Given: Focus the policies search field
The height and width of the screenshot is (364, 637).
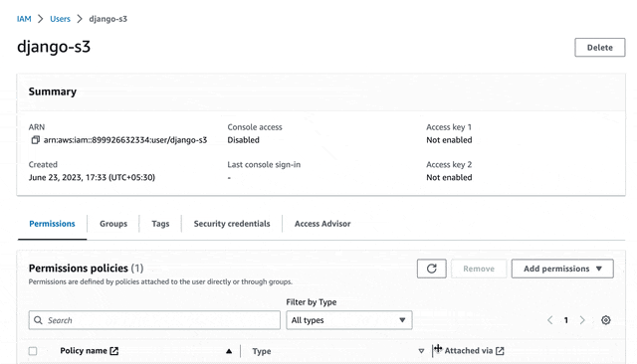Looking at the screenshot, I should [x=154, y=320].
